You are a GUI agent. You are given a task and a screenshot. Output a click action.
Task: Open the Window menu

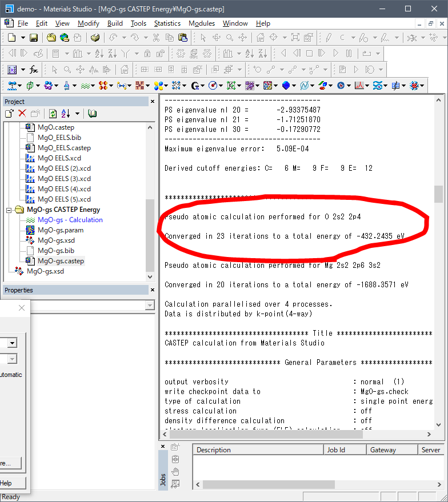point(235,23)
